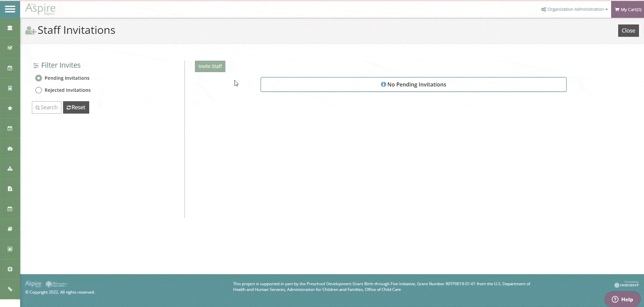
Task: Click the book icon in the sidebar
Action: point(10,229)
